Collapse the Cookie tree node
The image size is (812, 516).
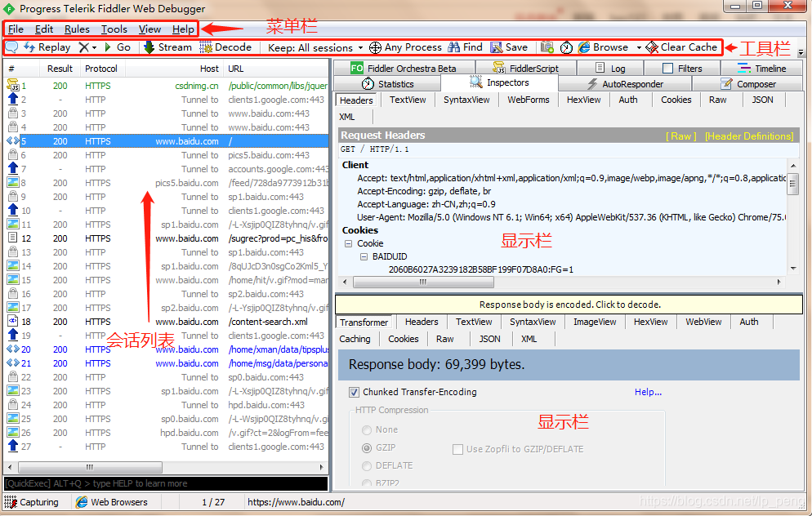pyautogui.click(x=349, y=243)
